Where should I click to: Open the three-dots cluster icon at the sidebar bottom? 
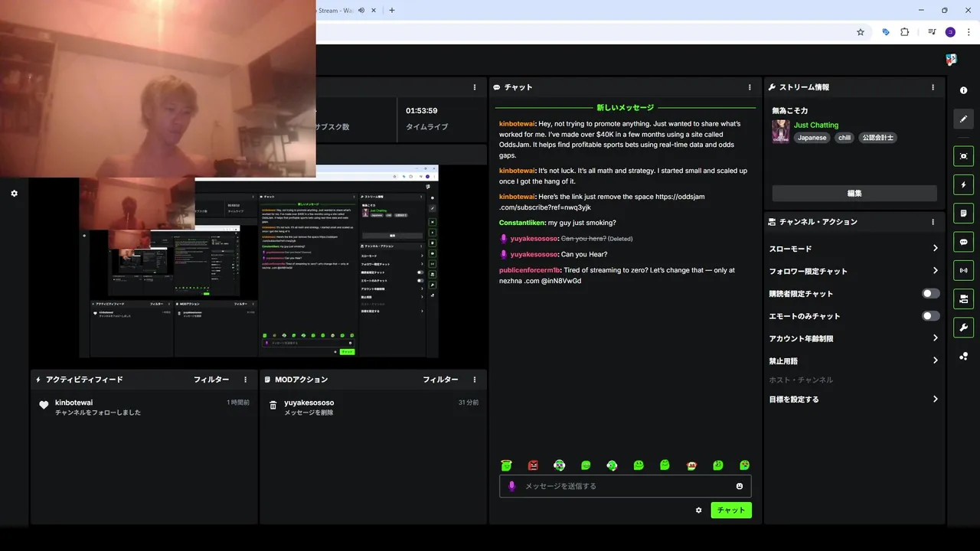963,356
